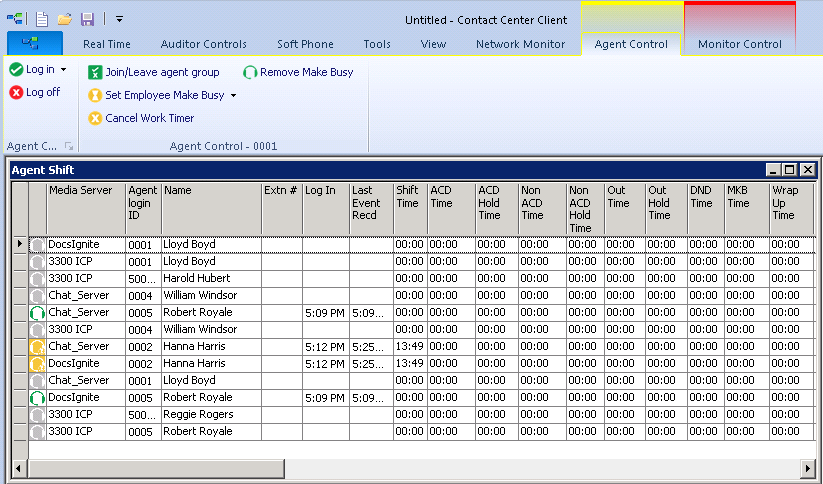
Task: Click the red Log off icon
Action: pos(16,92)
